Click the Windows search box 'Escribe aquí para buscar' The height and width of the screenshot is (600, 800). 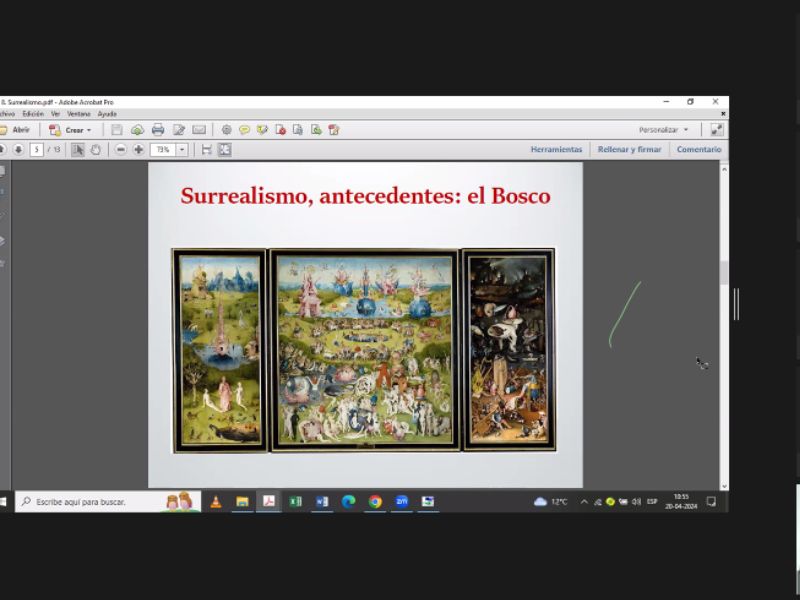[x=108, y=502]
